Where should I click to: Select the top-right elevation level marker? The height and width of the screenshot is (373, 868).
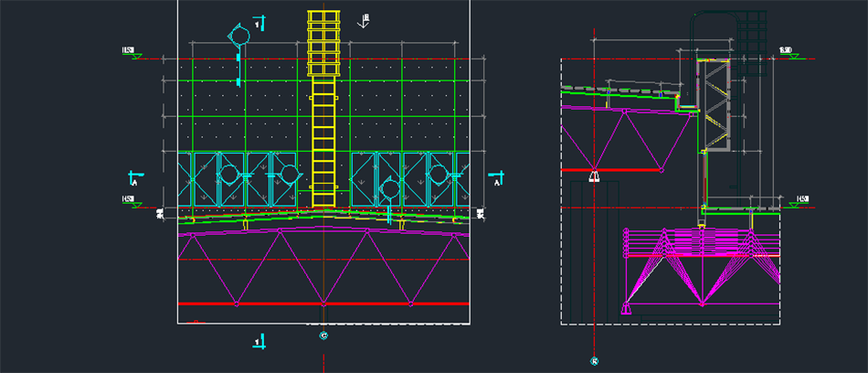click(x=789, y=52)
